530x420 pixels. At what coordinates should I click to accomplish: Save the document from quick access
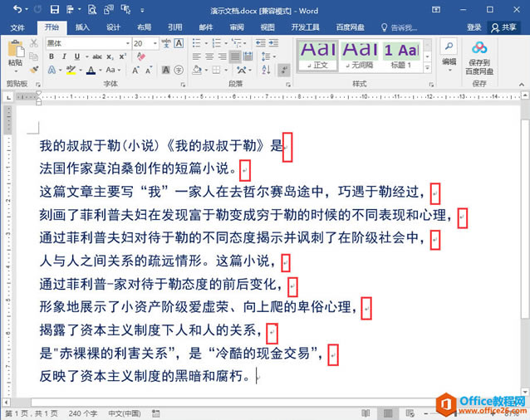point(55,9)
